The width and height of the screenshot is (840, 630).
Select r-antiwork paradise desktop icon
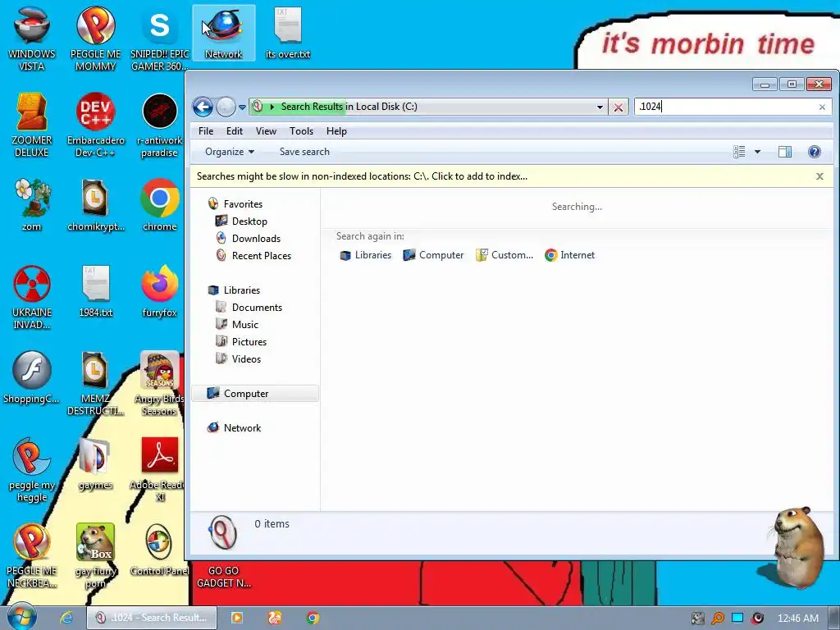[160, 126]
